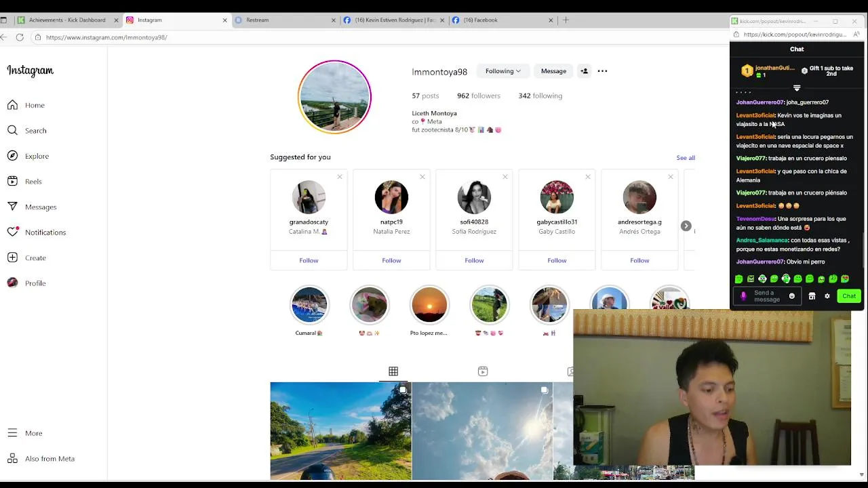Screen dimensions: 868x488
Task: Insert the first green Kick emote
Action: coord(738,279)
